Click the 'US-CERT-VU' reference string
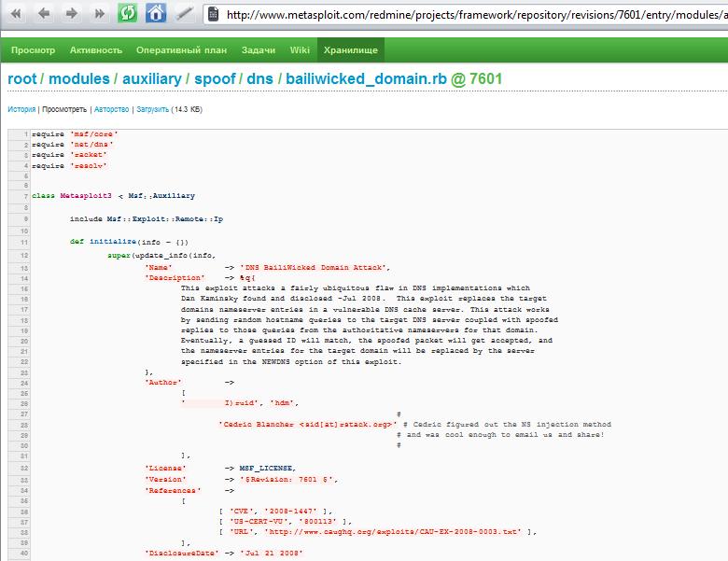The width and height of the screenshot is (728, 561). coord(259,522)
